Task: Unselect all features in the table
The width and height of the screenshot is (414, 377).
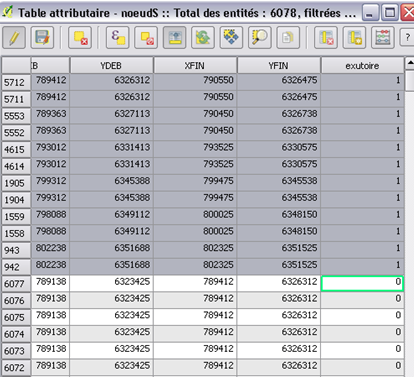Action: click(146, 37)
